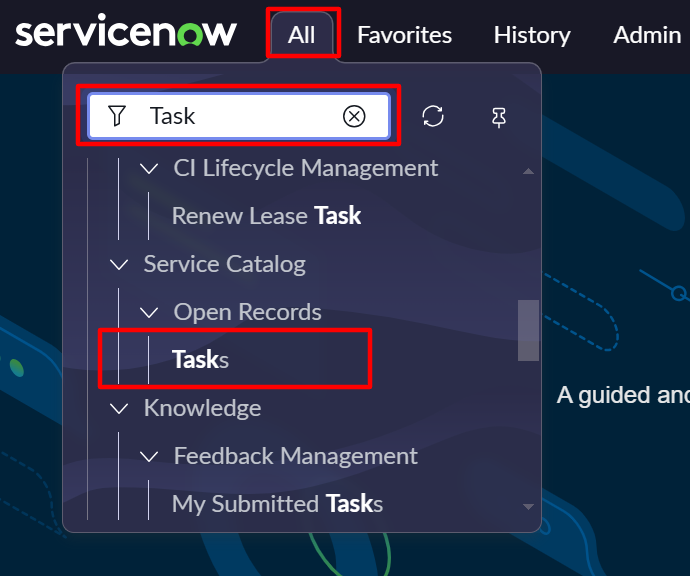Select the Open Records label text
The image size is (690, 576).
pos(247,312)
